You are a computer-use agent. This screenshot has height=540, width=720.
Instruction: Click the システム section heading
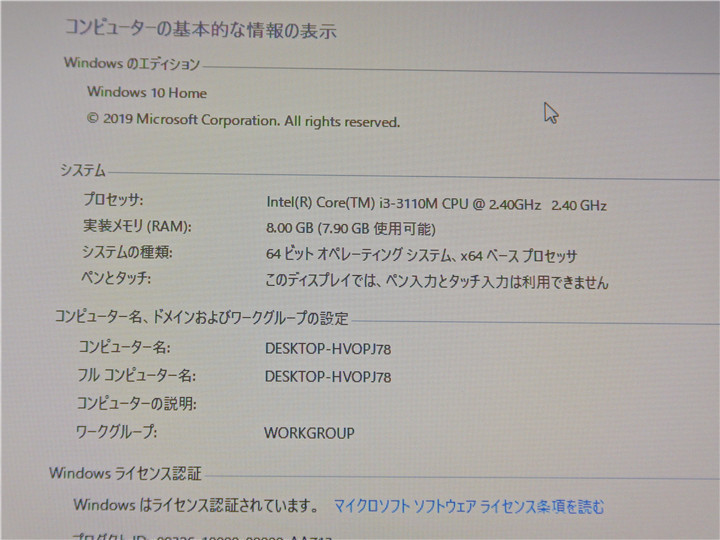coord(83,170)
